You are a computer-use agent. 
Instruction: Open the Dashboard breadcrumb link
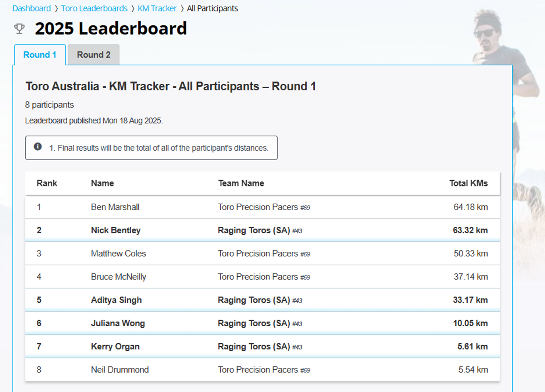[x=32, y=8]
